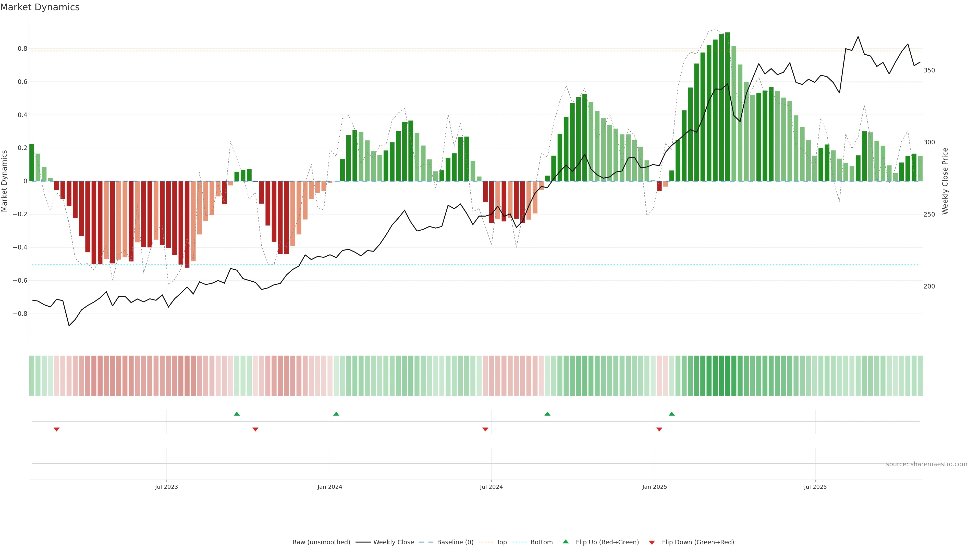The image size is (980, 551).
Task: Click the flip-down marker just before Jul 2024
Action: [x=485, y=429]
